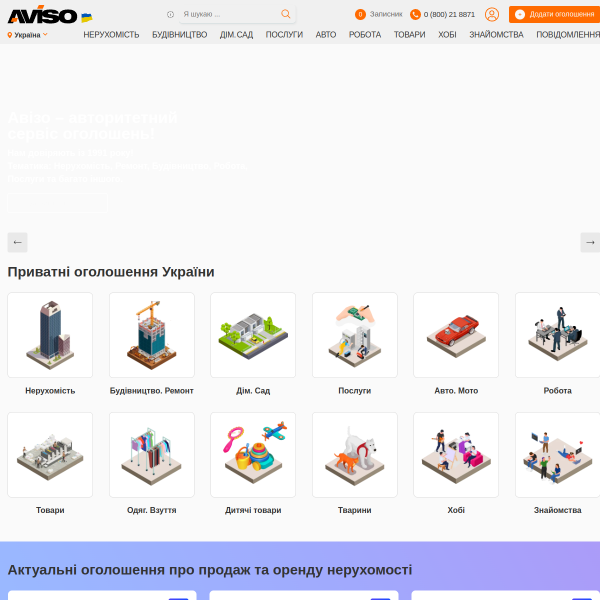Click the Одяг. Взуття label
Image resolution: width=600 pixels, height=600 pixels.
[x=152, y=510]
